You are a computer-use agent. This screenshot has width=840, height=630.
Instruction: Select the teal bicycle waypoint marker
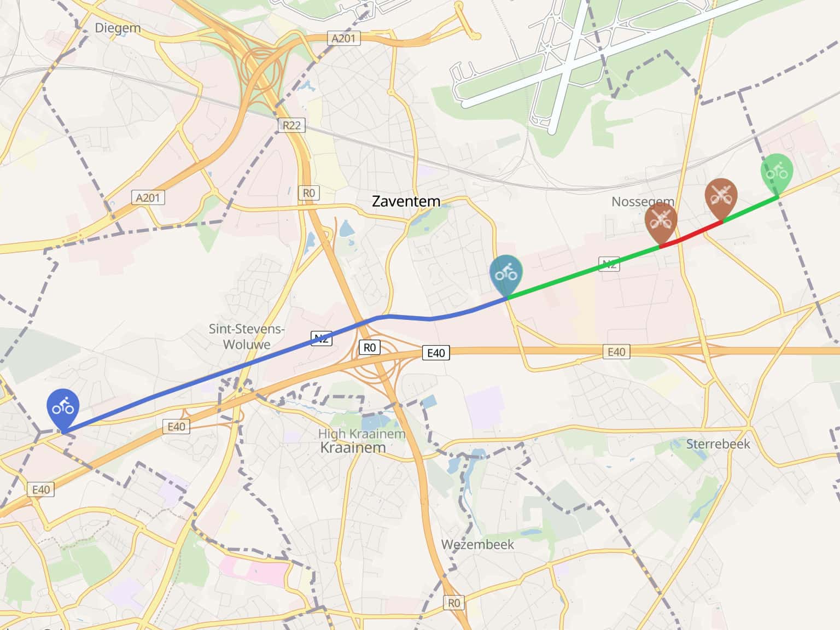[x=506, y=274]
